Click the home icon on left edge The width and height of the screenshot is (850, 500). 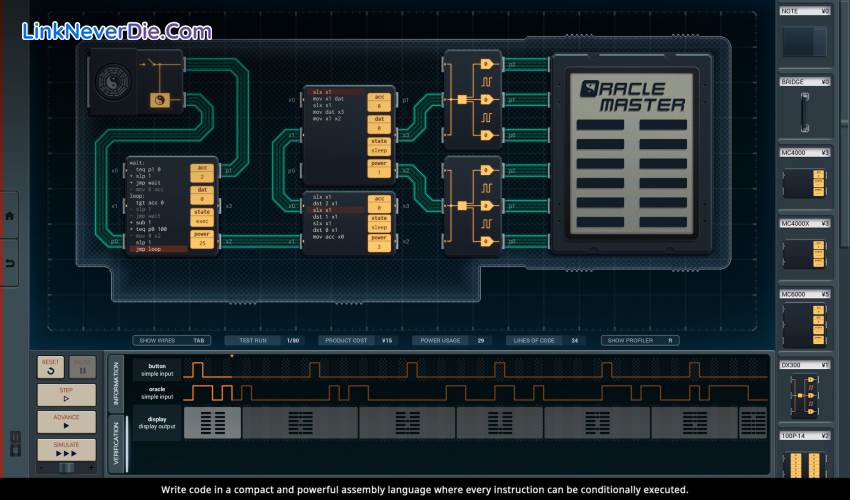[x=9, y=216]
